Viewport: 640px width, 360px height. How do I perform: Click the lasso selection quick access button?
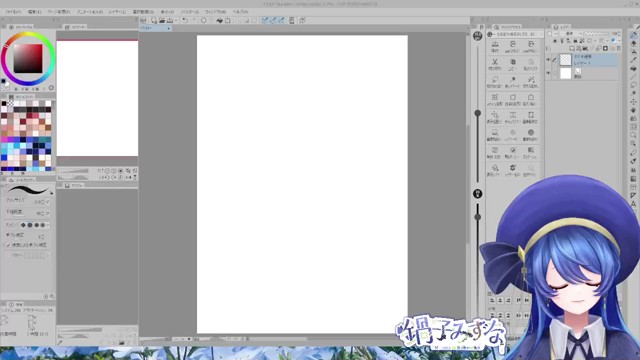pyautogui.click(x=495, y=82)
